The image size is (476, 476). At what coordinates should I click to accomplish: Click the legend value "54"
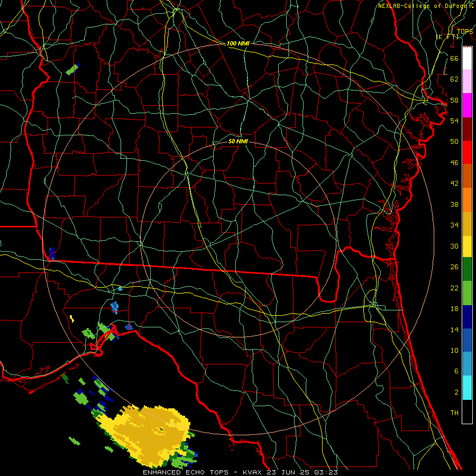454,121
